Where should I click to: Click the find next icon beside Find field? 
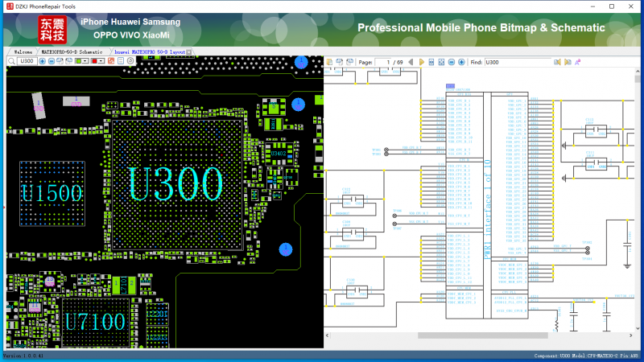tap(568, 62)
